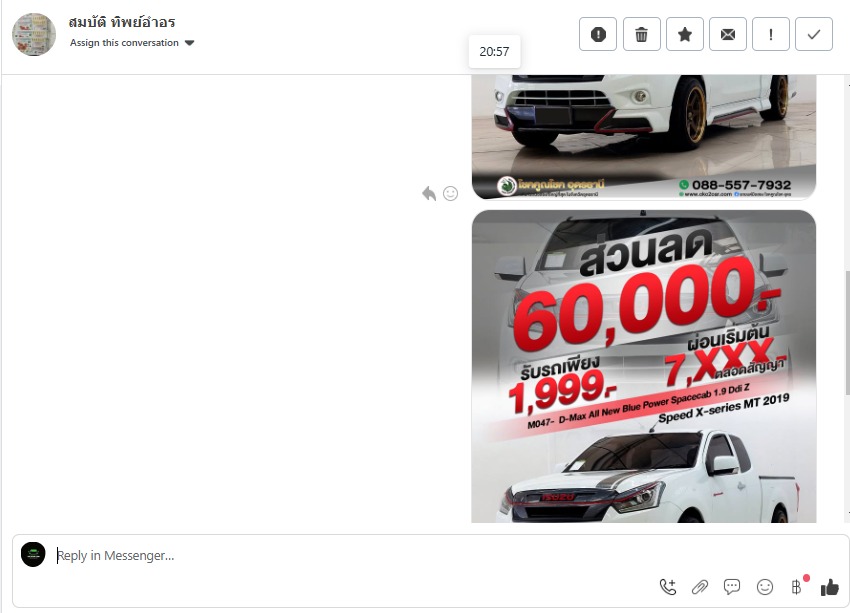Reply to the white car image message
The width and height of the screenshot is (850, 613).
tap(429, 193)
